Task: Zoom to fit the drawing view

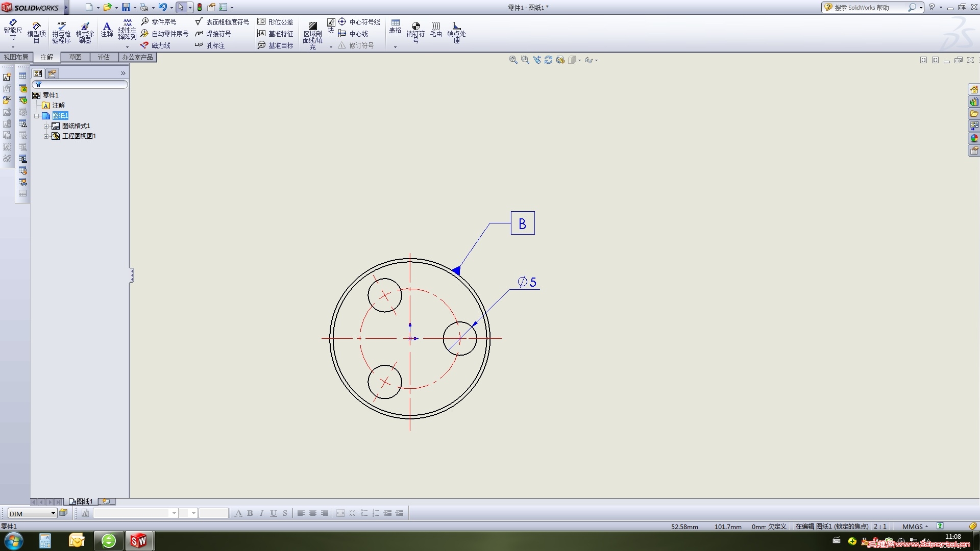Action: pos(513,60)
